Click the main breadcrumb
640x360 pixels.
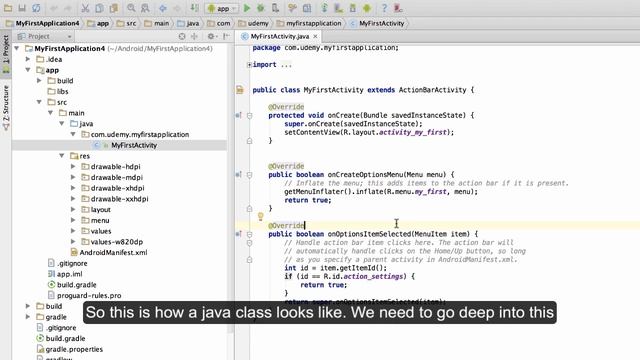[x=157, y=23]
